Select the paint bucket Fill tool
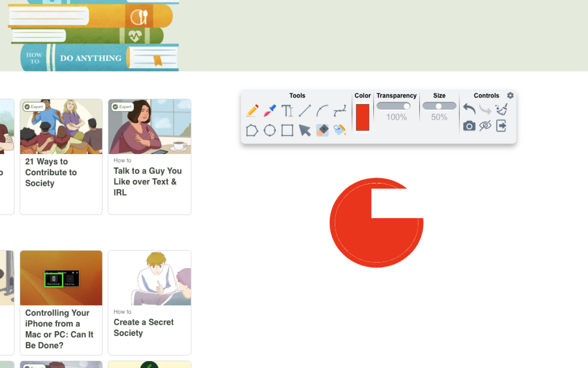 pos(340,130)
